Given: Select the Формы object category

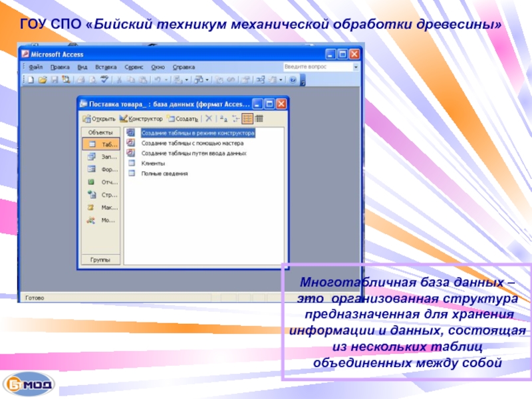Looking at the screenshot, I should 101,170.
